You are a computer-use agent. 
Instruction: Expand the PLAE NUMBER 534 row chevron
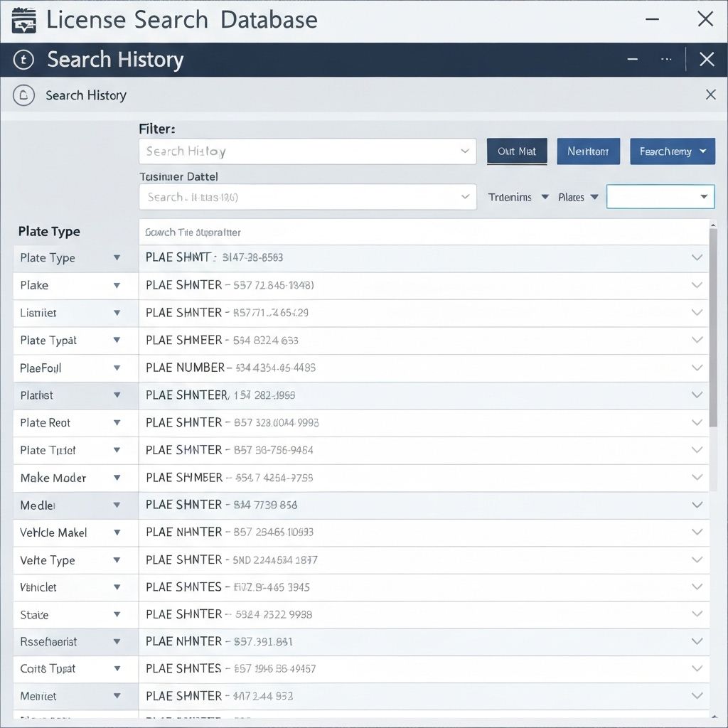pos(697,368)
